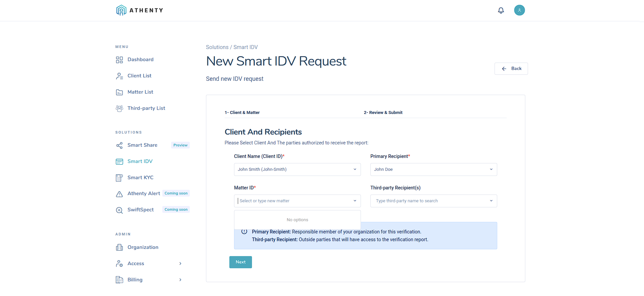Click the Access user-gear icon
Image resolution: width=644 pixels, height=296 pixels.
(119, 264)
